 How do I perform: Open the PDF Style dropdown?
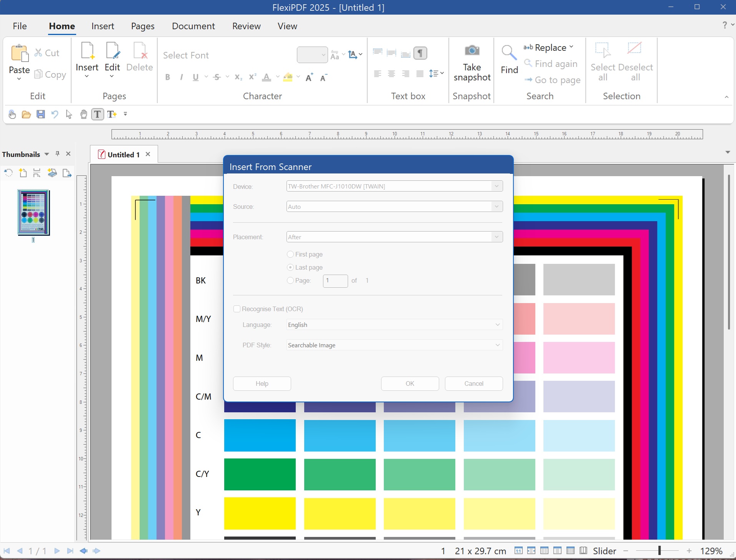(497, 345)
